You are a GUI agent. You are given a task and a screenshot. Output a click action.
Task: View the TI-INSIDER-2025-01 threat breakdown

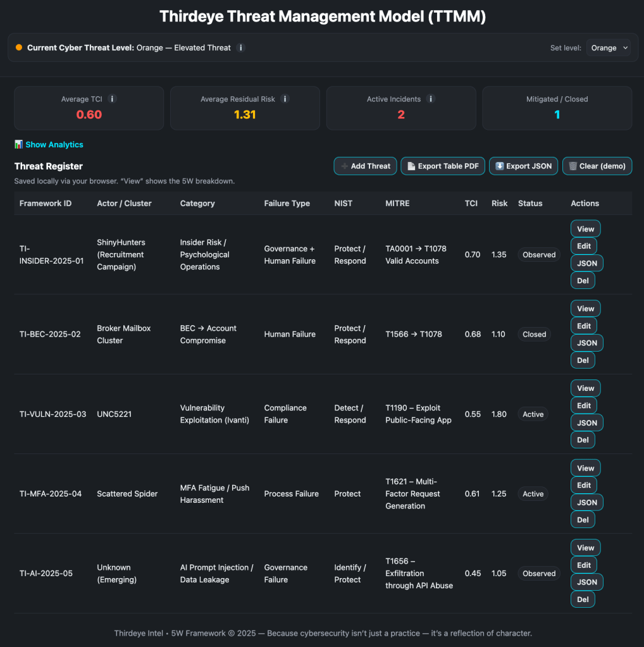585,229
